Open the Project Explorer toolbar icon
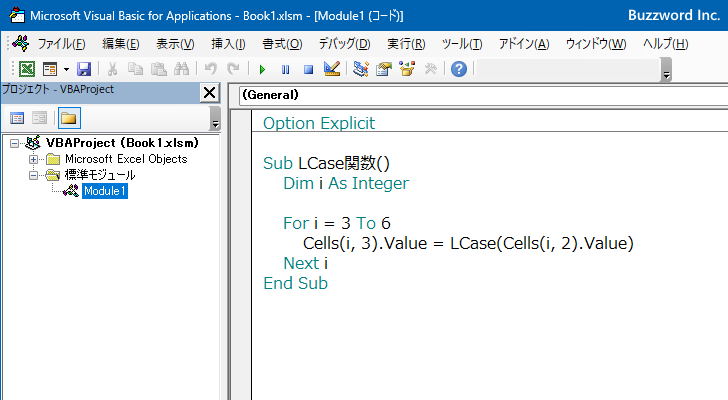 tap(361, 69)
